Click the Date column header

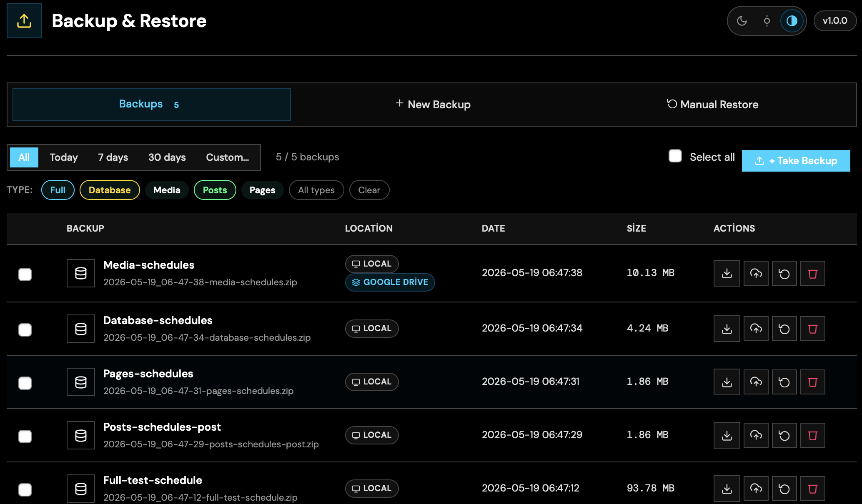(x=494, y=228)
